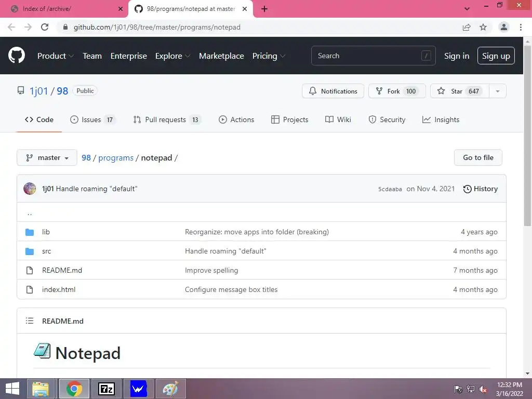Viewport: 532px width, 399px height.
Task: Click the 1j01 owner link in repo title
Action: tap(38, 91)
